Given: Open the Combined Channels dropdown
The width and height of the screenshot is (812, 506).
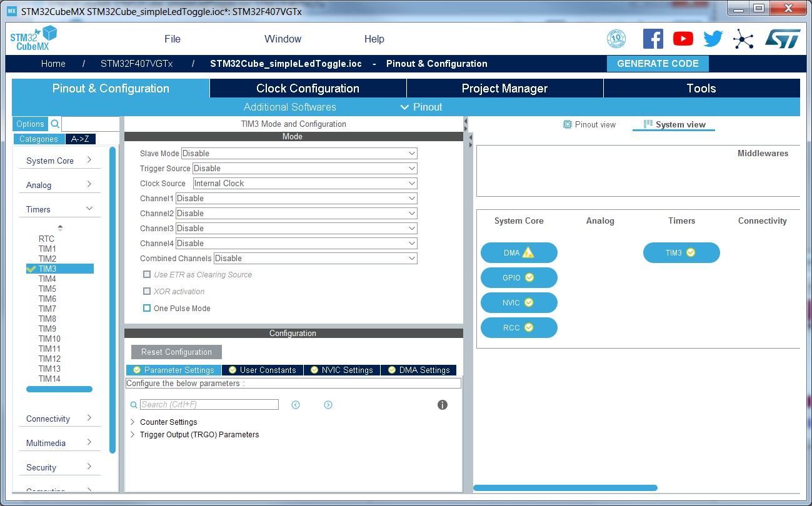Looking at the screenshot, I should click(315, 258).
